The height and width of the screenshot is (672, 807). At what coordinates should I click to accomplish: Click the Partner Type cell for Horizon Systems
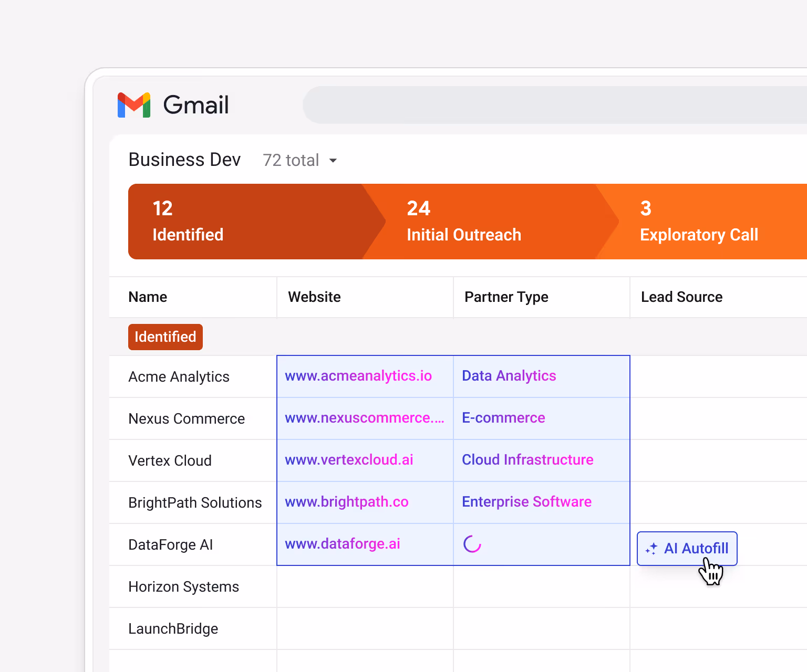(542, 587)
